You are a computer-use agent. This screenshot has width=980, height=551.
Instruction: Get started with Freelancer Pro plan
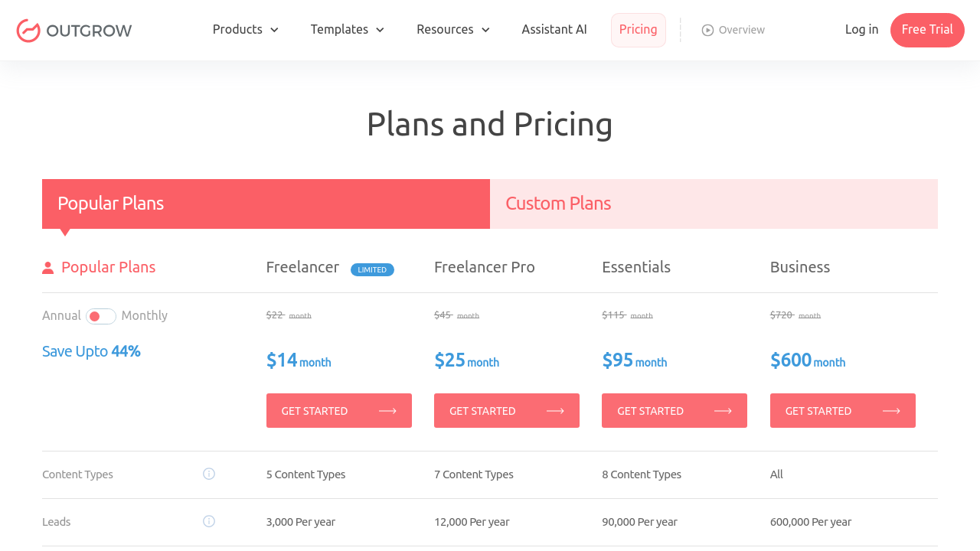pyautogui.click(x=507, y=411)
